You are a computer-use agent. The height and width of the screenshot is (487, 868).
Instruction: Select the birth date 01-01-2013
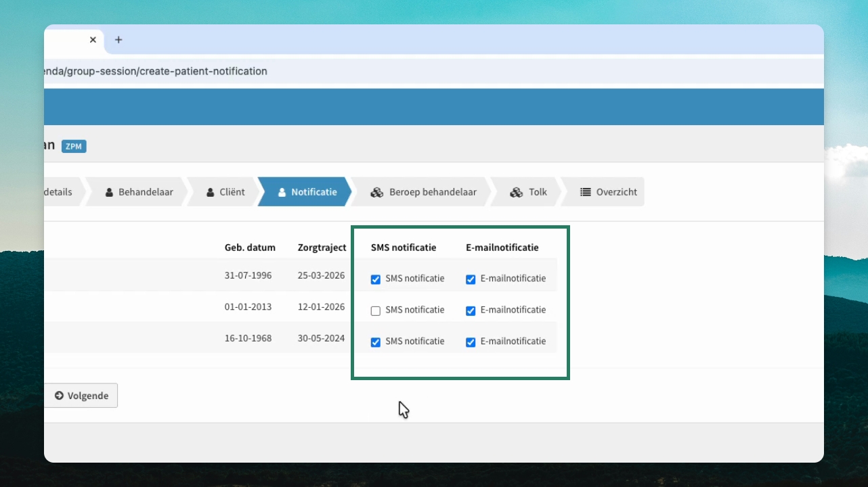pyautogui.click(x=248, y=307)
